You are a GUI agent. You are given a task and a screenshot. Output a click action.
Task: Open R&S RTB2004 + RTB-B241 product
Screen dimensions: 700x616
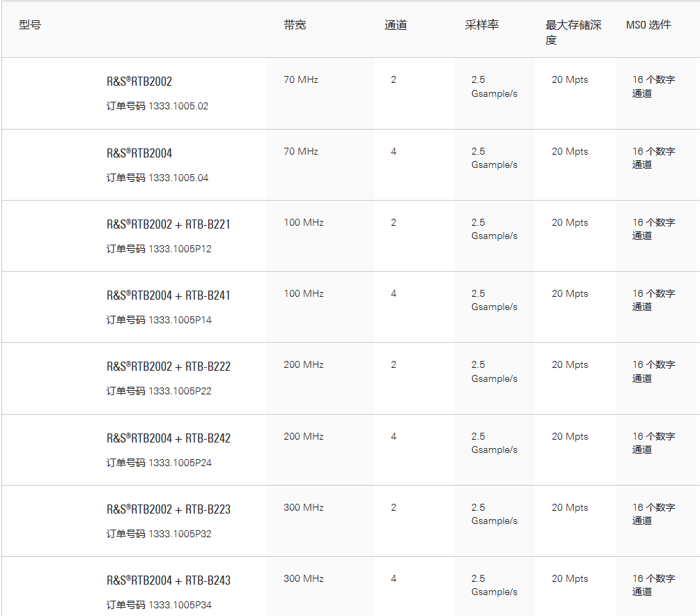169,295
